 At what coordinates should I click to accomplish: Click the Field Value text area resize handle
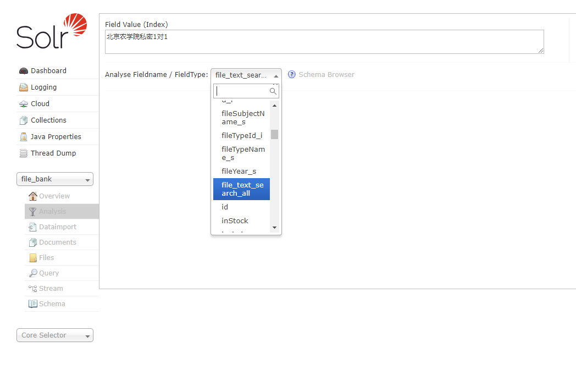(x=541, y=51)
